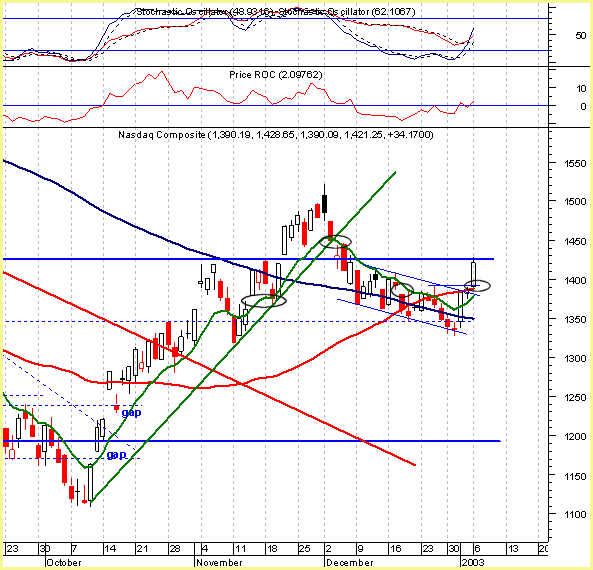The width and height of the screenshot is (593, 570).
Task: Click the 1400 price axis label
Action: point(575,281)
